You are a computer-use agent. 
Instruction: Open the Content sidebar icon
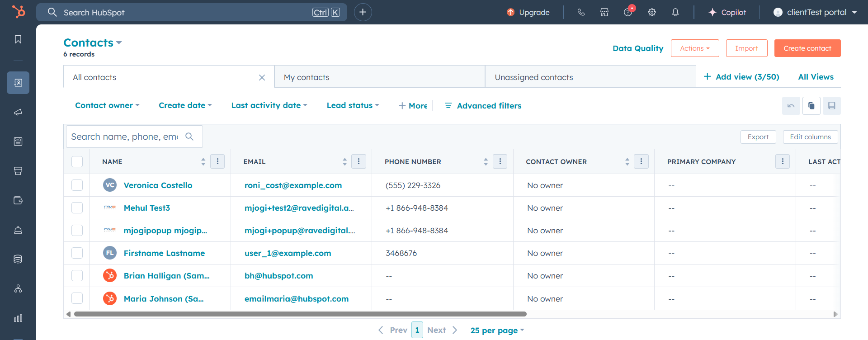click(18, 142)
